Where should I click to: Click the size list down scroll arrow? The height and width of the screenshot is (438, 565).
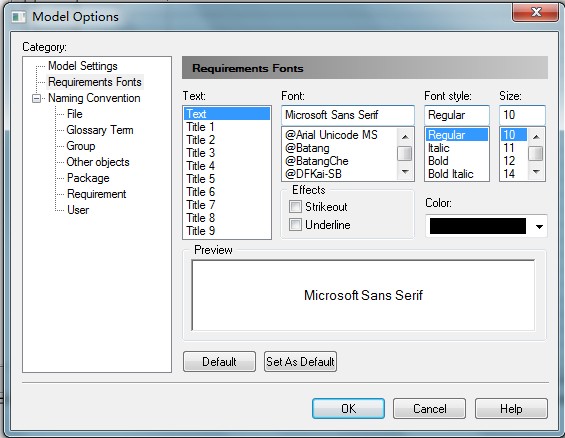click(536, 172)
